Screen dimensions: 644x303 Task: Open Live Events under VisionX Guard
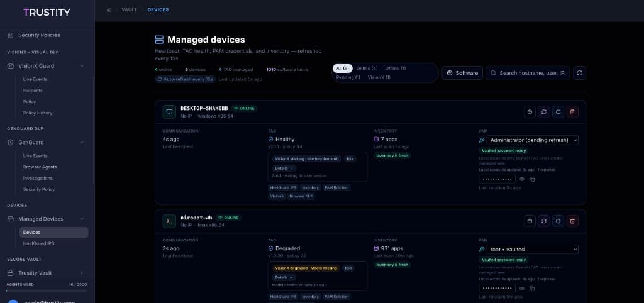(35, 79)
